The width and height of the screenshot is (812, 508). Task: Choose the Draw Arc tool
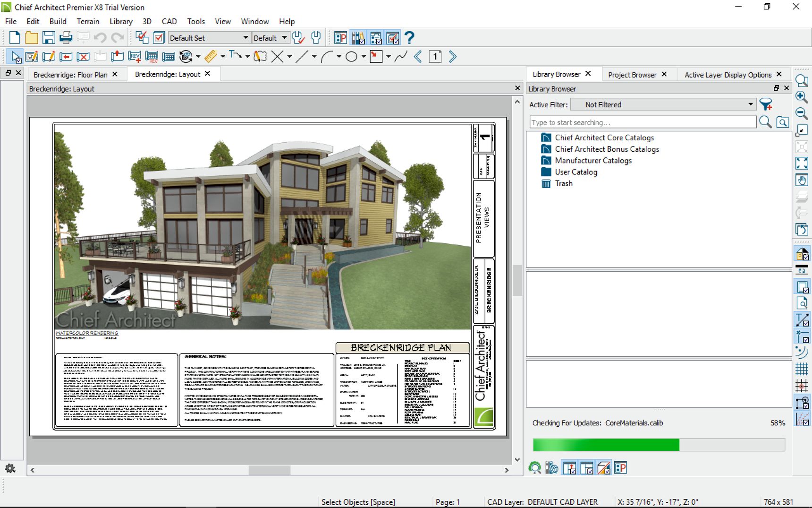[x=327, y=57]
